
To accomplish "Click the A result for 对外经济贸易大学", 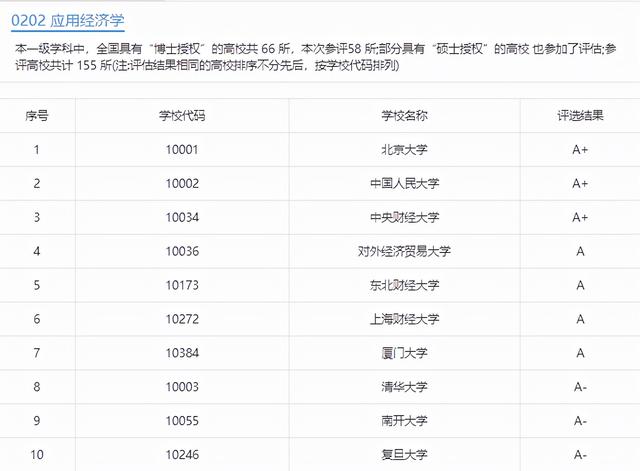I will point(580,251).
